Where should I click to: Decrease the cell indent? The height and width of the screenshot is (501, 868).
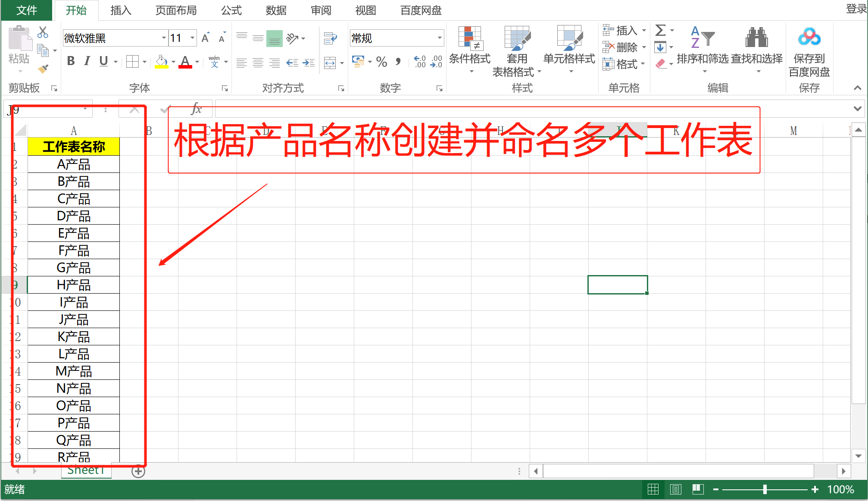coord(292,63)
